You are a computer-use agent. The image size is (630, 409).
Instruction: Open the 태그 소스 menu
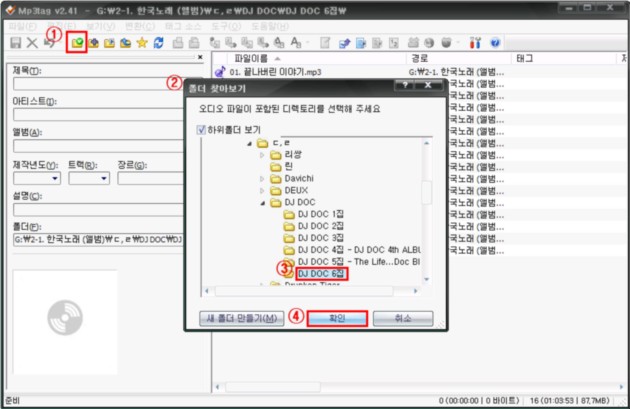point(183,26)
